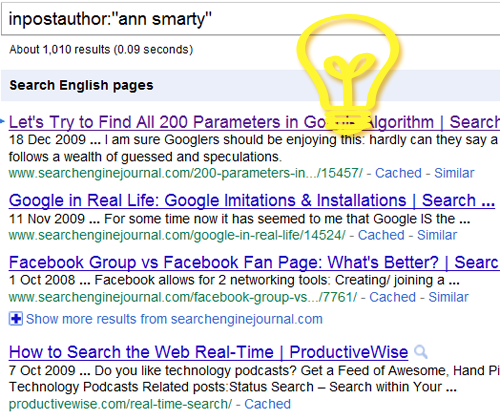Open 'Let's Try to Find All 200 Parameters' result
The width and height of the screenshot is (500, 420).
click(254, 122)
